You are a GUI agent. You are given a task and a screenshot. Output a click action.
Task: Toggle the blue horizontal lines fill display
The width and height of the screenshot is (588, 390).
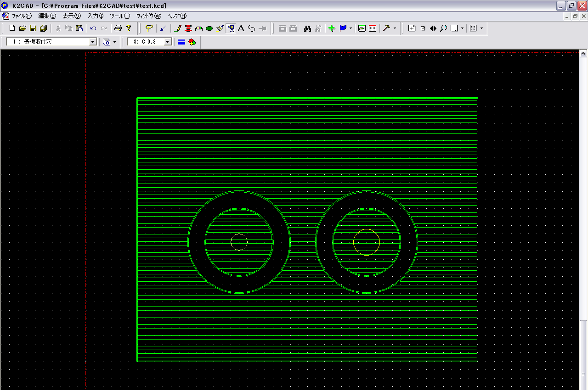(x=181, y=42)
